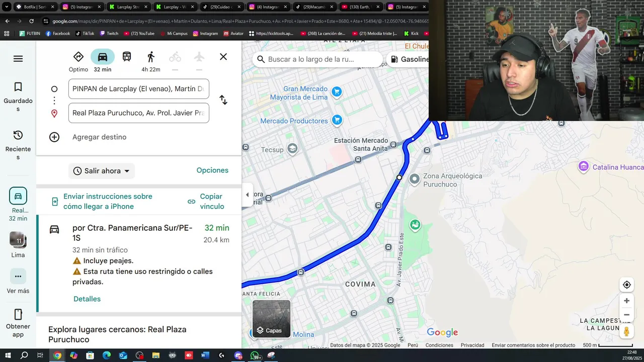Swap origin and destination arrows

tap(223, 100)
